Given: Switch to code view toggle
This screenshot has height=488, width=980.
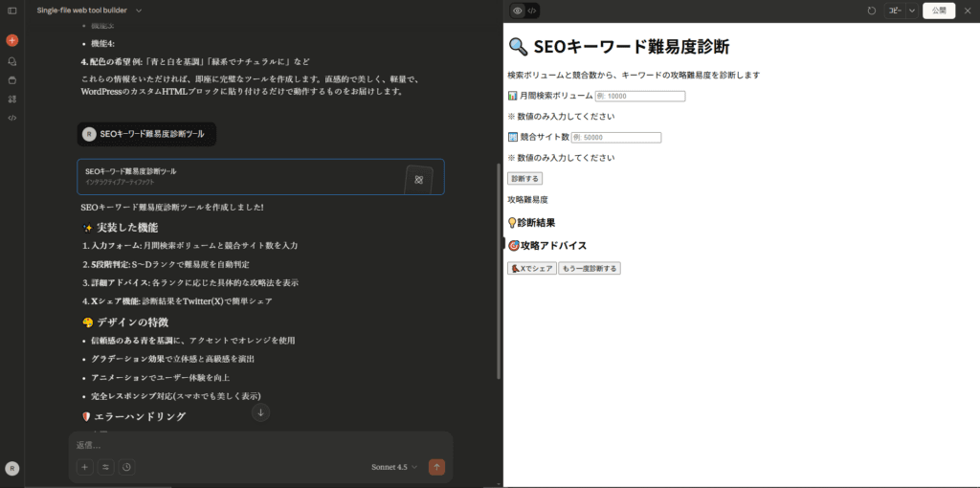Looking at the screenshot, I should (532, 11).
